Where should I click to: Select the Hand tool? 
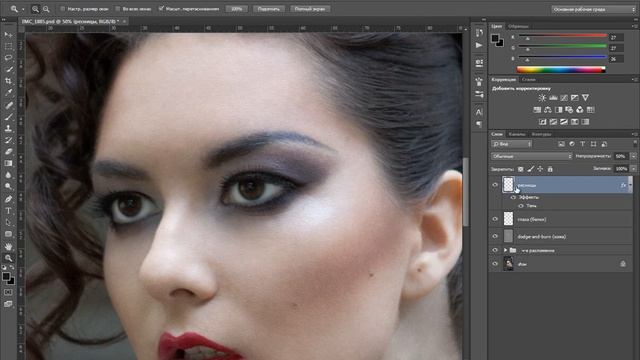8,246
